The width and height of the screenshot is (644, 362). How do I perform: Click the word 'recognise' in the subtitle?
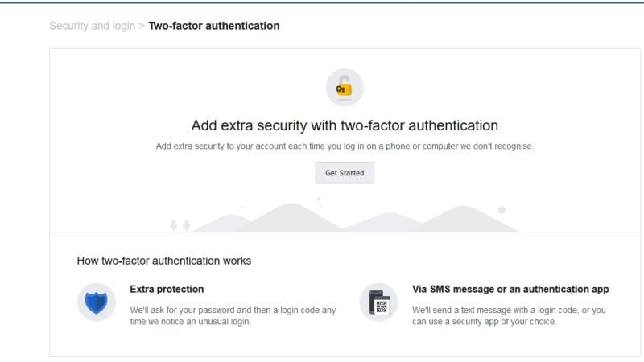(x=512, y=146)
